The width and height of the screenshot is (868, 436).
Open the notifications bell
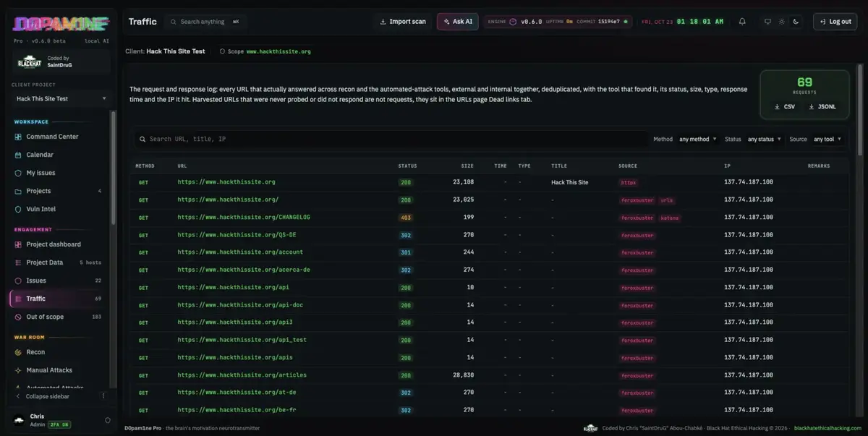(742, 22)
